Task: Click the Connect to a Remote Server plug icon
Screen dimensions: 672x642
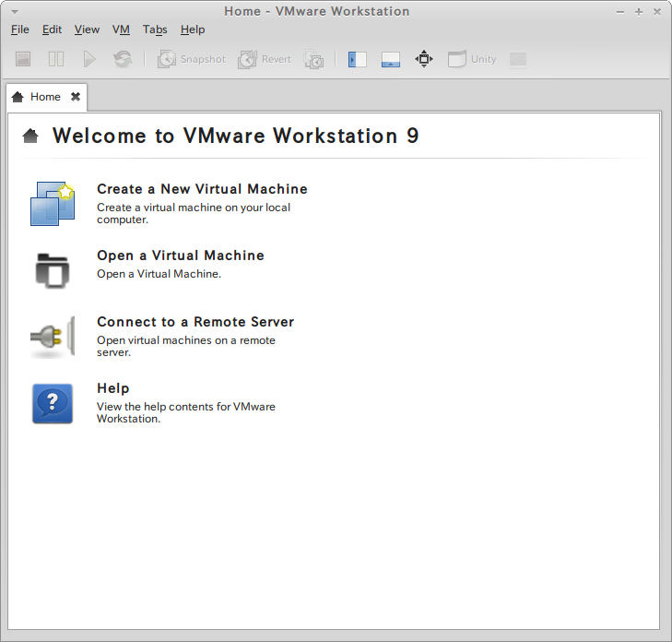Action: pyautogui.click(x=53, y=337)
